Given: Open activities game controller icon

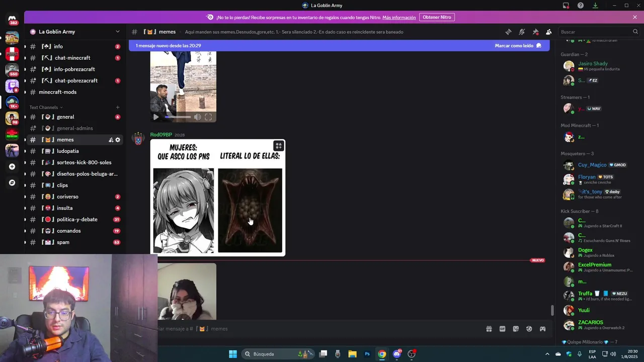Looking at the screenshot, I should [542, 329].
